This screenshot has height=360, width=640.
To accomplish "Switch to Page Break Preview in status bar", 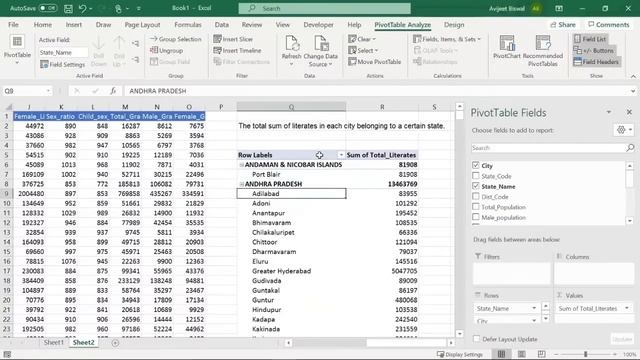I will coord(542,354).
